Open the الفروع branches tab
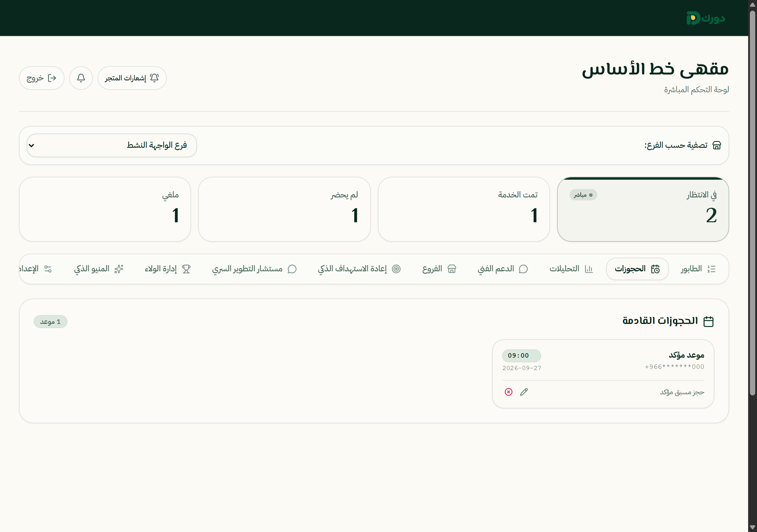This screenshot has width=757, height=532. [x=439, y=269]
